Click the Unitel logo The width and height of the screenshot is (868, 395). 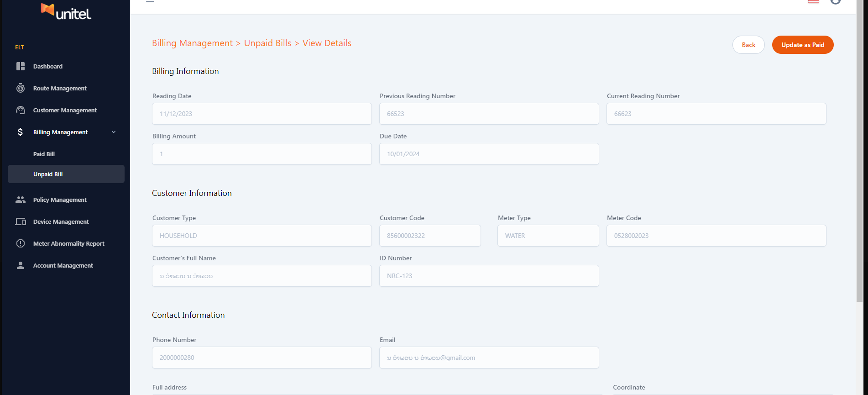66,11
